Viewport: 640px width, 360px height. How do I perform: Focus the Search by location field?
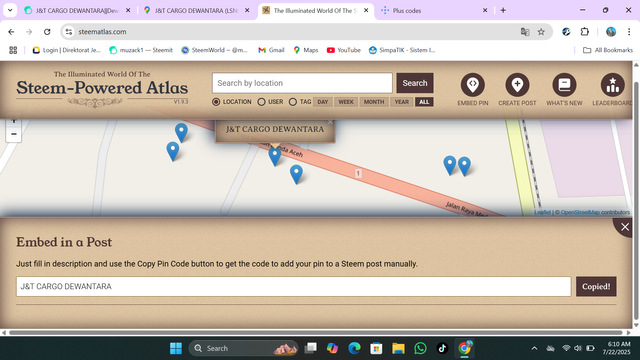point(302,83)
